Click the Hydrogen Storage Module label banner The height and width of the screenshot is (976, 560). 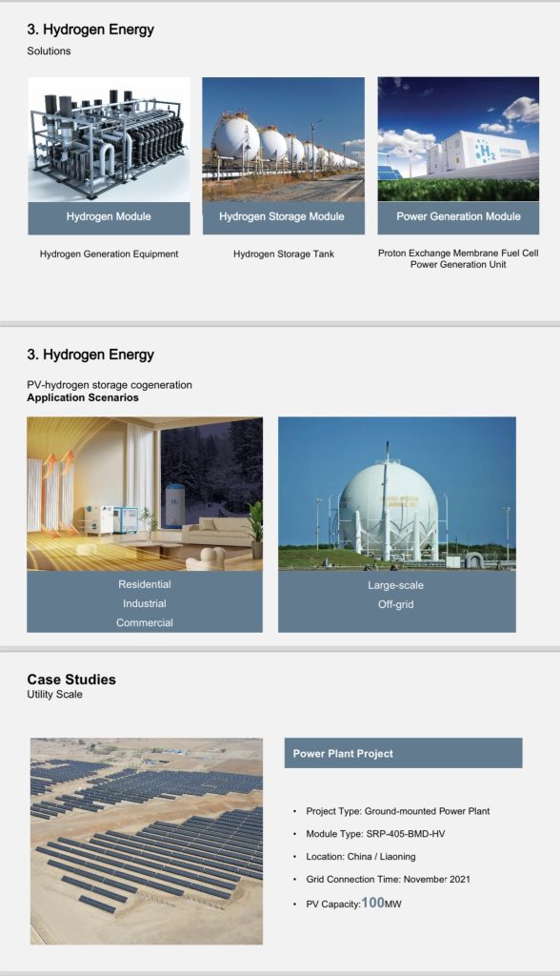283,217
